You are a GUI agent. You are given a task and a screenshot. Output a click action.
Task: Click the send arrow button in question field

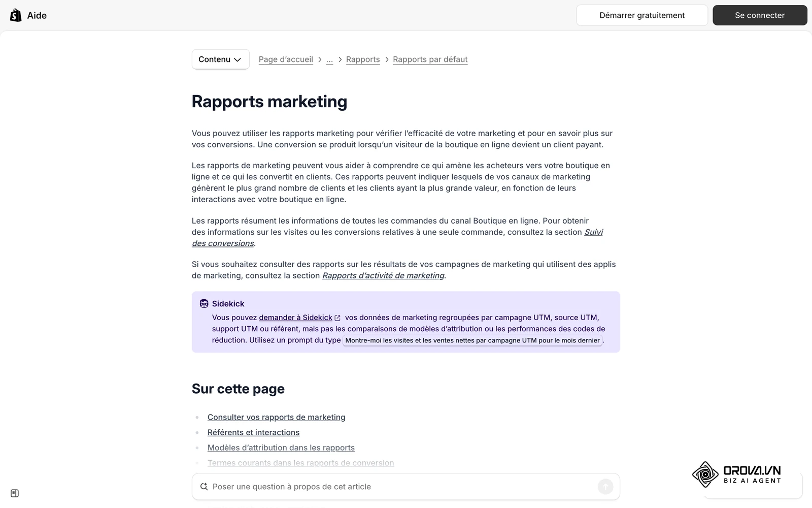click(x=605, y=487)
